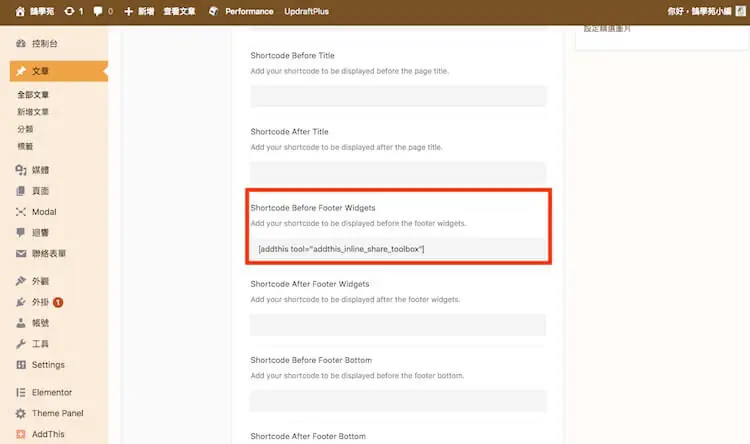
Task: Open the comments bubble in admin bar
Action: (98, 11)
